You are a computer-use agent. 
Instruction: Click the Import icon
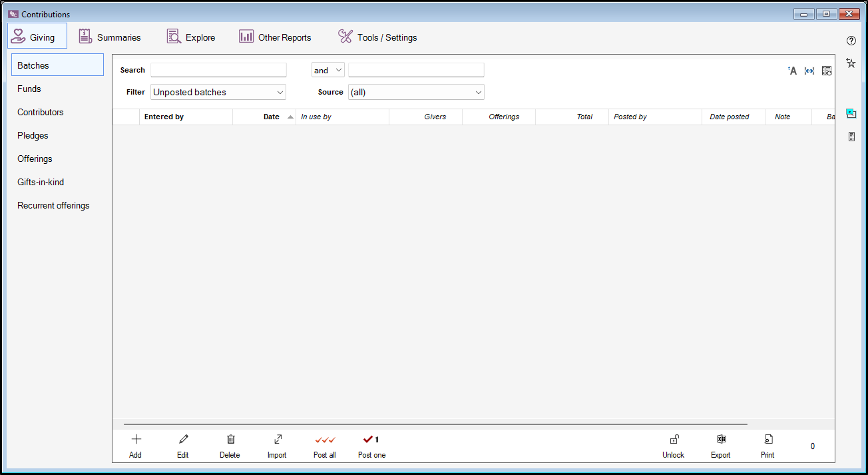coord(278,440)
